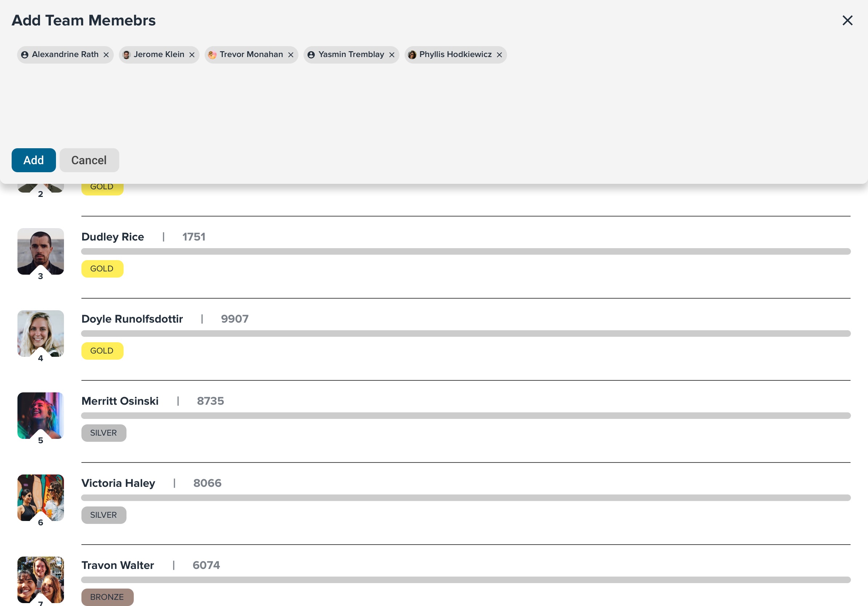Remove Trevor Monahan chip
The height and width of the screenshot is (606, 868).
[x=291, y=55]
